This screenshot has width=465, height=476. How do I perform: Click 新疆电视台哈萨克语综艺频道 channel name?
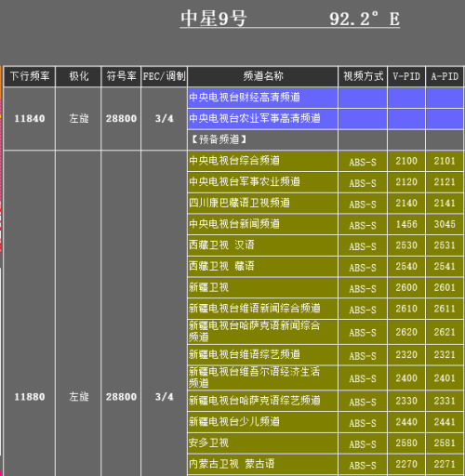(x=255, y=401)
